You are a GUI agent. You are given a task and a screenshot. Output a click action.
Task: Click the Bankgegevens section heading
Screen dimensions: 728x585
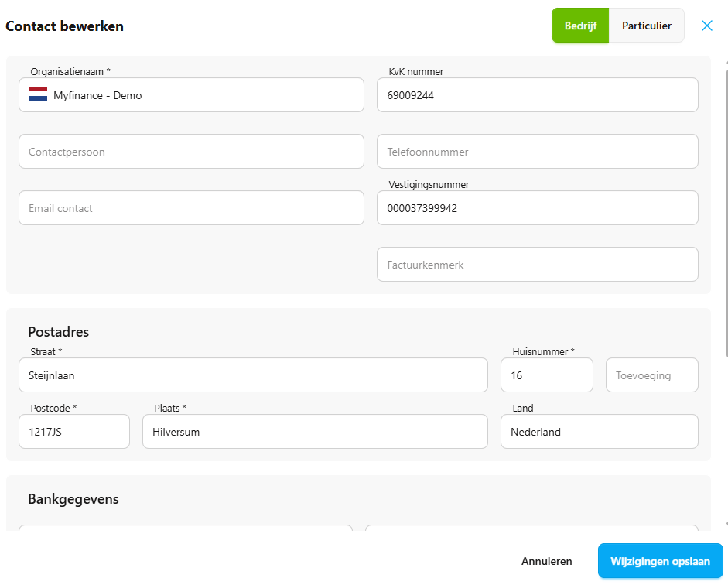[x=73, y=499]
